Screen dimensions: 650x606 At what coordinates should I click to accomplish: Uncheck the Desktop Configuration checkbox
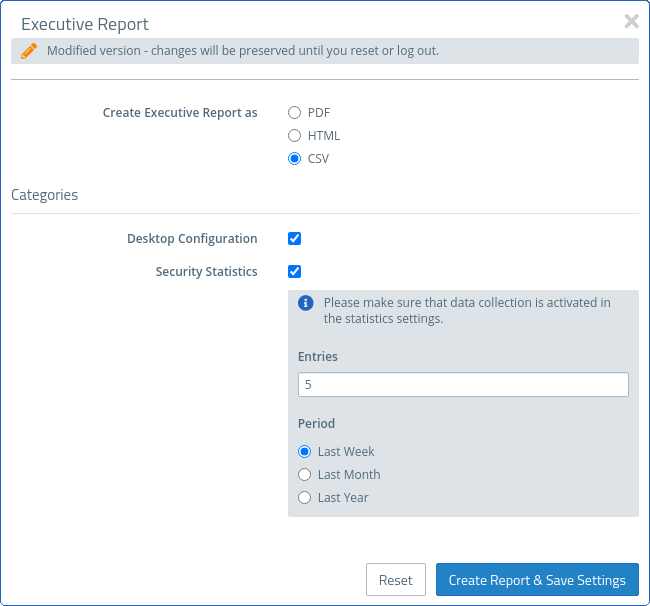click(295, 239)
